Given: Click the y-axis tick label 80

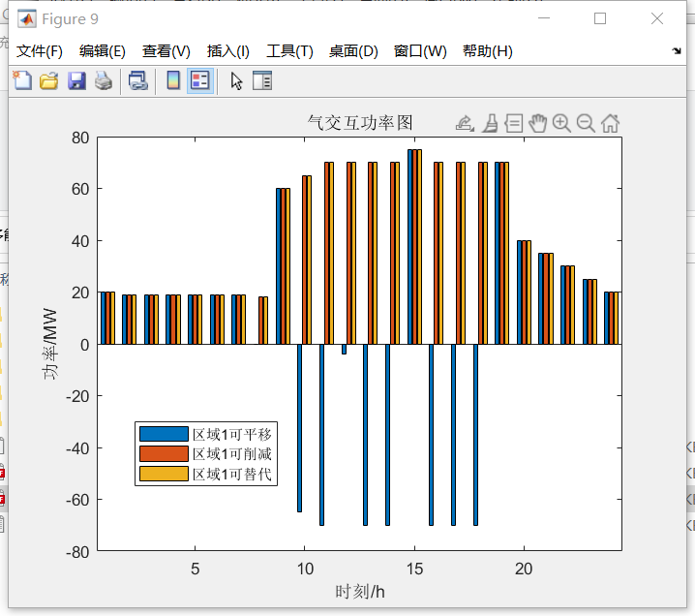Looking at the screenshot, I should point(80,138).
